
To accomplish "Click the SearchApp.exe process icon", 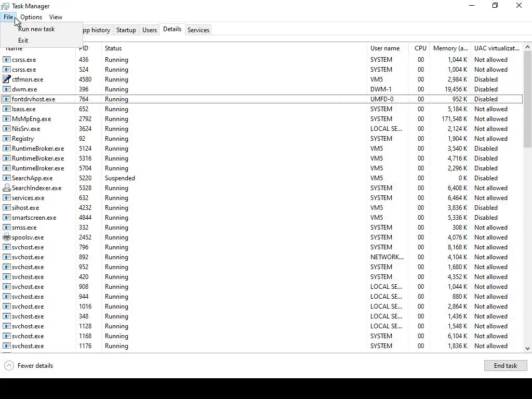I will [6, 178].
